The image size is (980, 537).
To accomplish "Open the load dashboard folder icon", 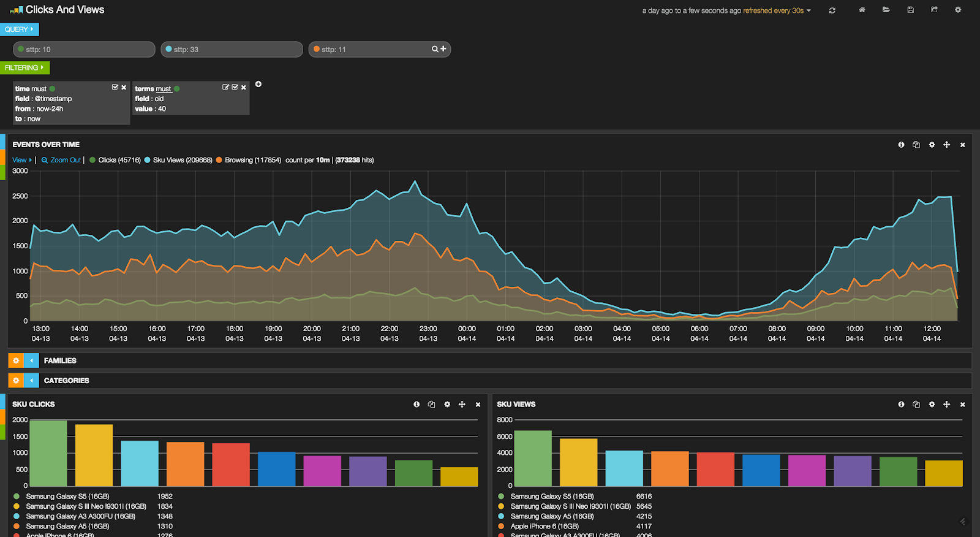I will coord(886,10).
